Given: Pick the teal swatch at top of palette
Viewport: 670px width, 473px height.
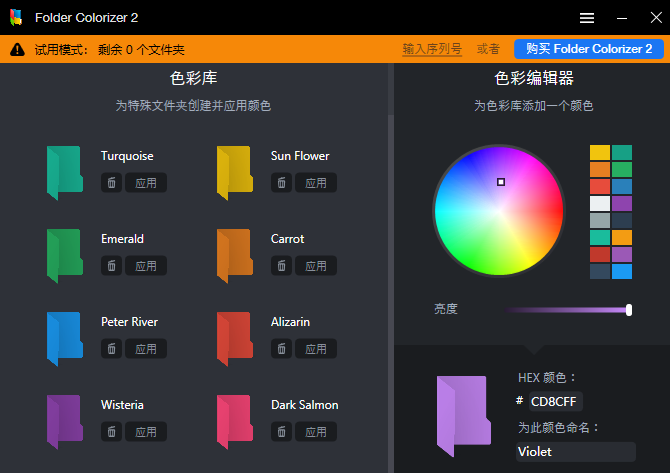Looking at the screenshot, I should pyautogui.click(x=622, y=153).
